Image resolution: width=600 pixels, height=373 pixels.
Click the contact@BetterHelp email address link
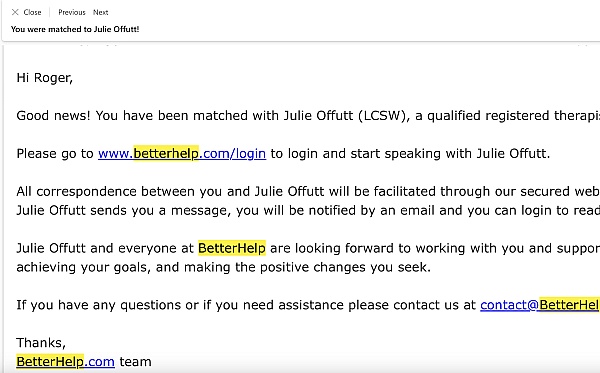[540, 305]
